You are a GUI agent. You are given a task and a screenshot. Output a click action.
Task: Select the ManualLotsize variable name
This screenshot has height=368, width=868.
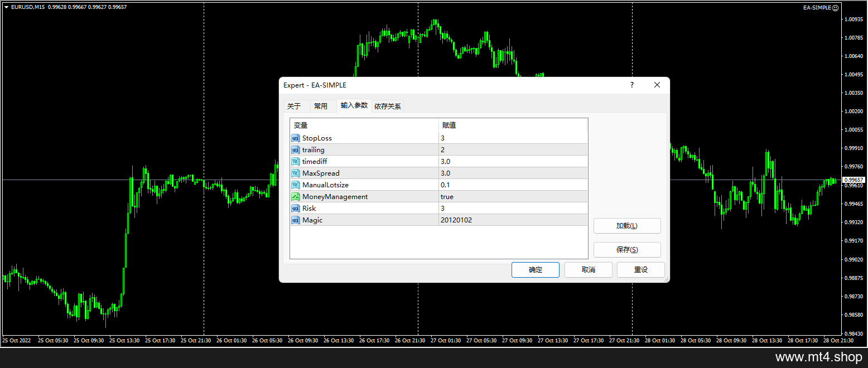(325, 185)
